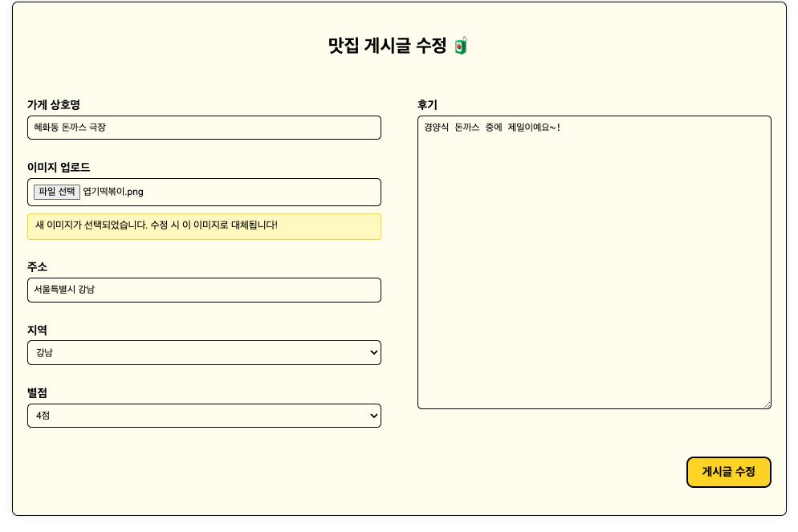Click the 지역 label
The width and height of the screenshot is (798, 532).
point(37,330)
